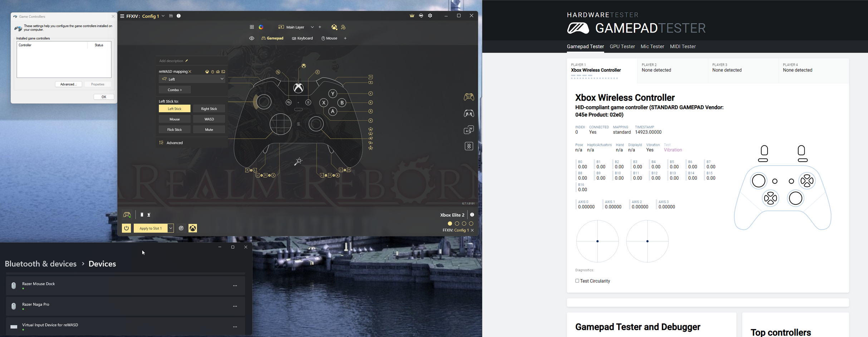Expand the Apply to Slot dropdown arrow

click(x=171, y=228)
